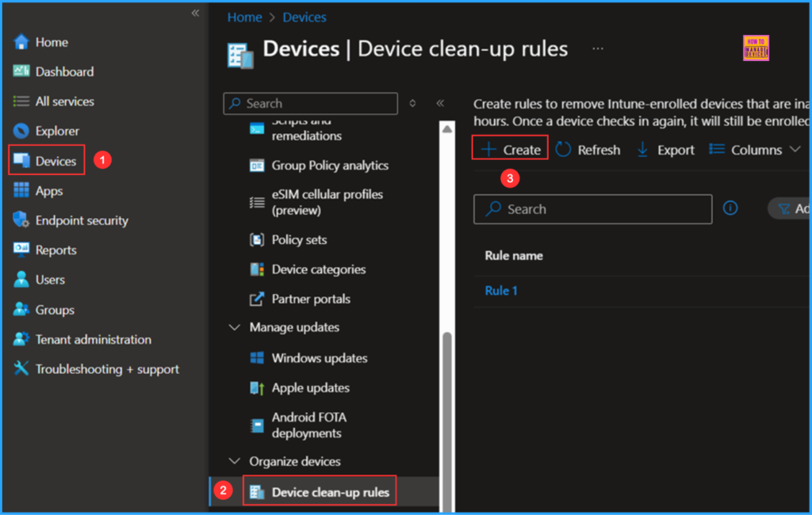
Task: Click the Rule name column header
Action: [x=514, y=256]
